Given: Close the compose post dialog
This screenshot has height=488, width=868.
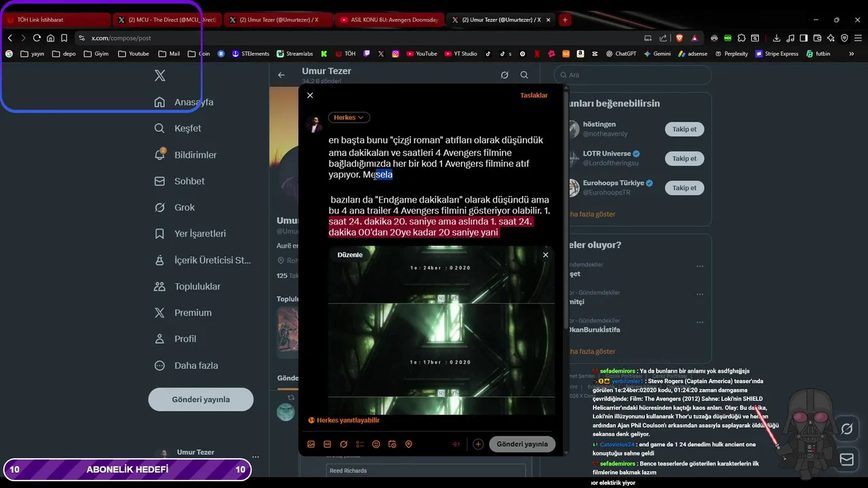Looking at the screenshot, I should [x=310, y=96].
